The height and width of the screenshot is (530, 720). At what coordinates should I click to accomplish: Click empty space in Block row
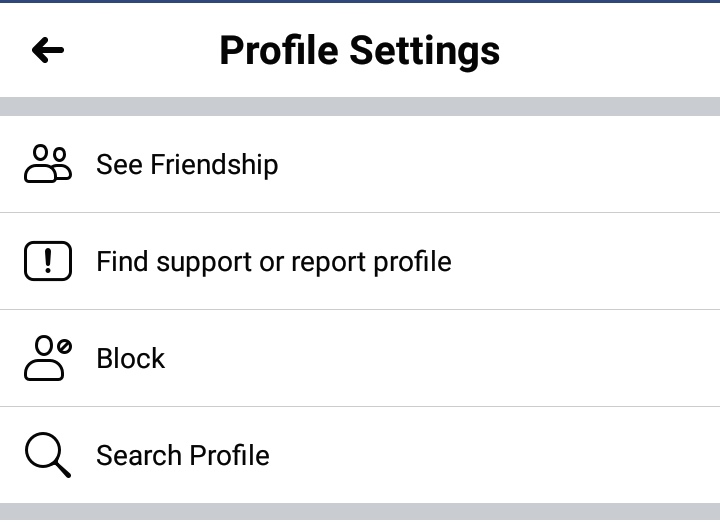(x=441, y=358)
